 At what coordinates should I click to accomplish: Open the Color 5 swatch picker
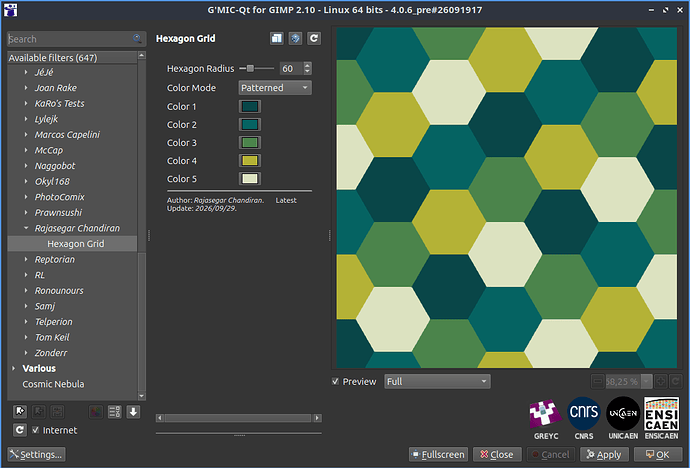coord(250,179)
